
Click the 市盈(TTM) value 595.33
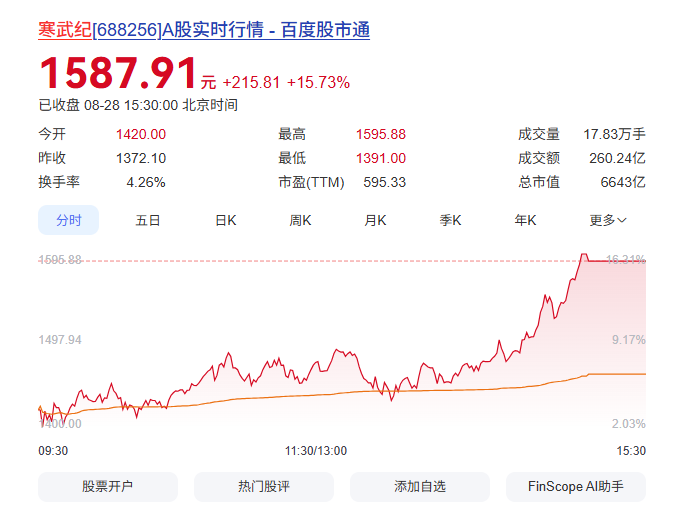point(384,182)
